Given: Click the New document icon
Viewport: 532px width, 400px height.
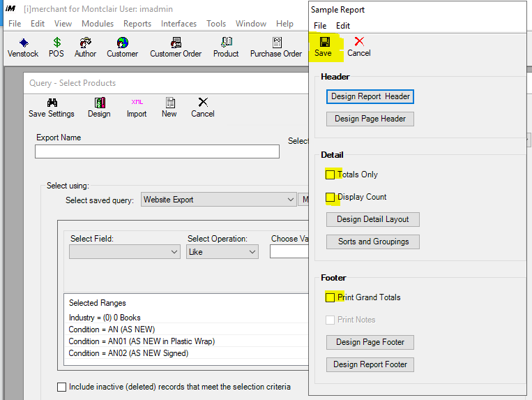Looking at the screenshot, I should [x=169, y=108].
